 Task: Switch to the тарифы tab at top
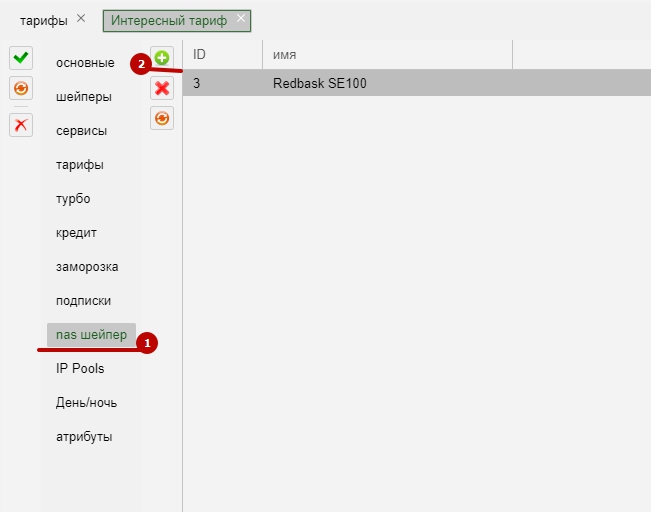tap(43, 20)
